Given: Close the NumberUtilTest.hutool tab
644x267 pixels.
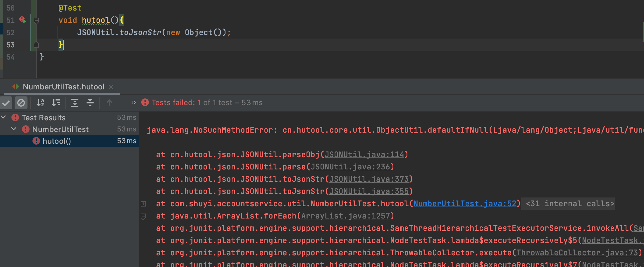Looking at the screenshot, I should [111, 87].
